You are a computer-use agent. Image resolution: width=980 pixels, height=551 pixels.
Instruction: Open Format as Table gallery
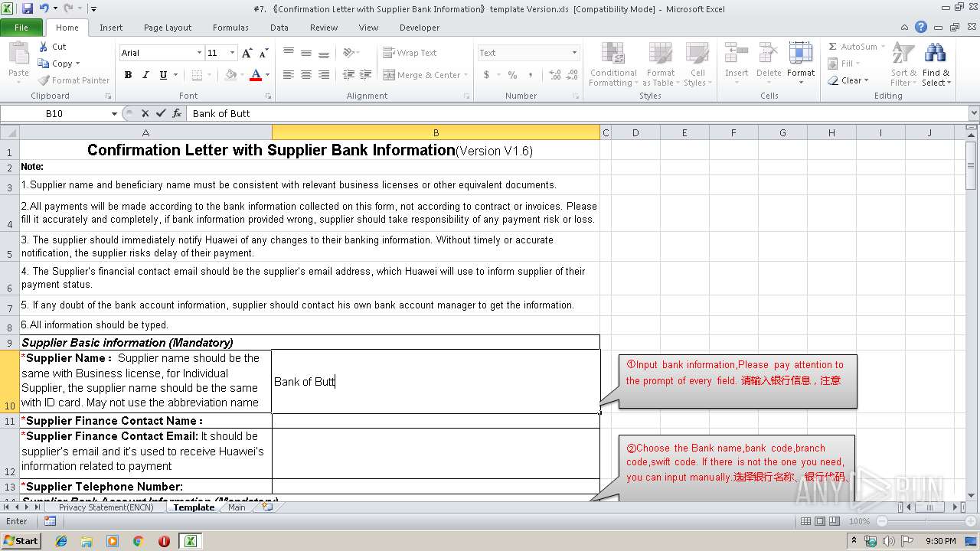(661, 64)
